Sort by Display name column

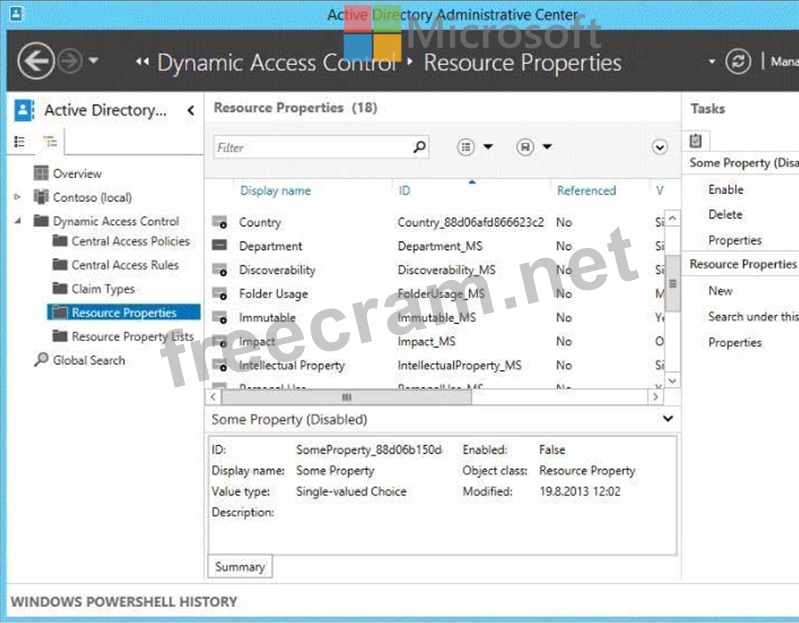(x=275, y=191)
